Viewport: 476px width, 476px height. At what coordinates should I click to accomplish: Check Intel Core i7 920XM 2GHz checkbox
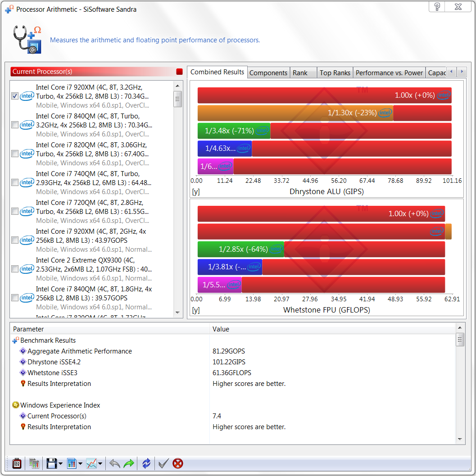pos(14,240)
